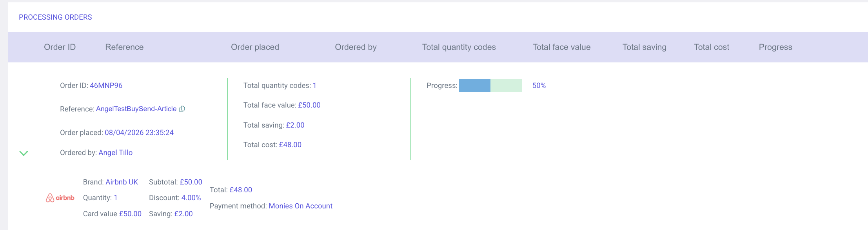The width and height of the screenshot is (868, 230).
Task: Sort by Total quantity codes header
Action: [459, 47]
